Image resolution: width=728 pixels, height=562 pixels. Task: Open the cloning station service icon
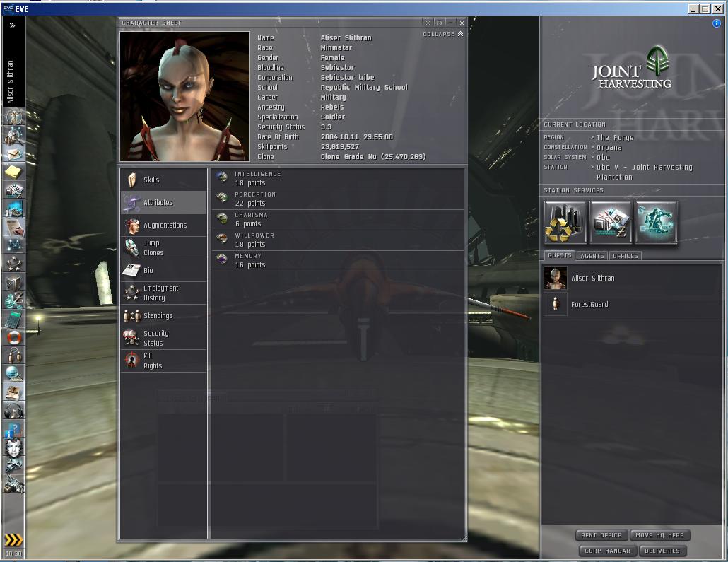click(656, 222)
